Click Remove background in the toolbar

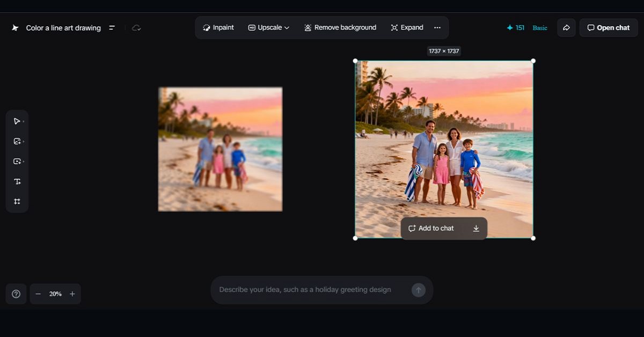[x=340, y=27]
